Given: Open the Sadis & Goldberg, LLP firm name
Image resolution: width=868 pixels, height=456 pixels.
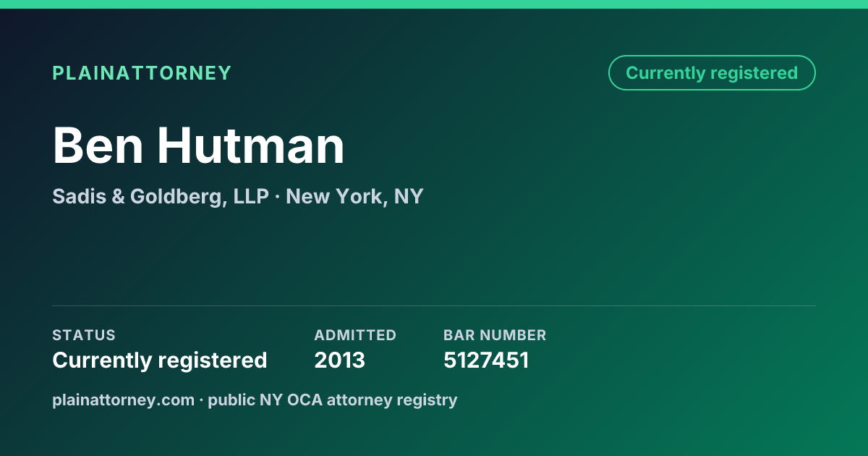Looking at the screenshot, I should [161, 196].
